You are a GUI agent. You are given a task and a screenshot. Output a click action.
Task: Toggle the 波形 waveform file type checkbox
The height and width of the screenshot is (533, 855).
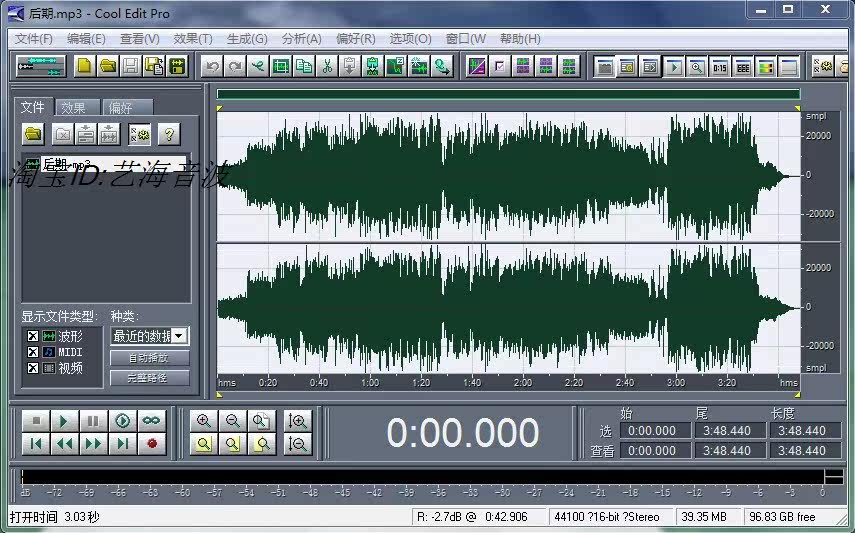click(33, 336)
